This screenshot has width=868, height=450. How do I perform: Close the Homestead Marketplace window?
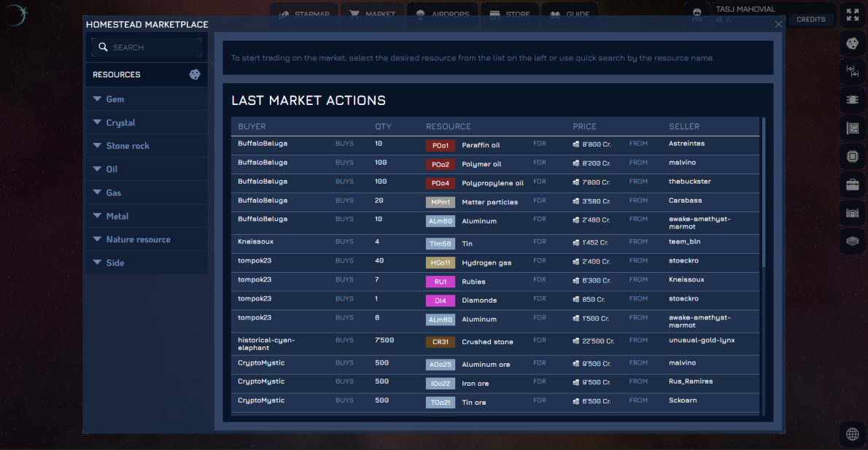778,24
